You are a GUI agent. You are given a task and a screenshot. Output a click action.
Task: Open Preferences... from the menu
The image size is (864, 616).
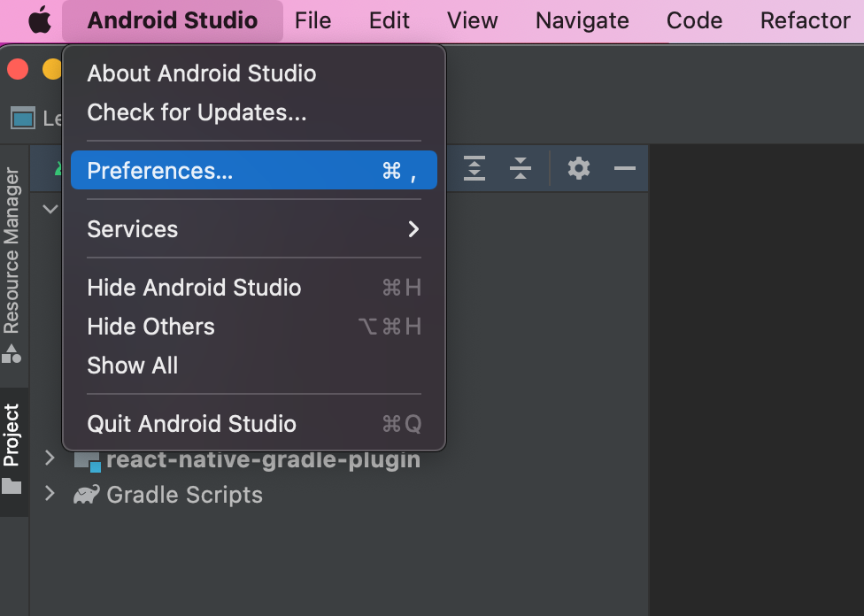coord(254,170)
